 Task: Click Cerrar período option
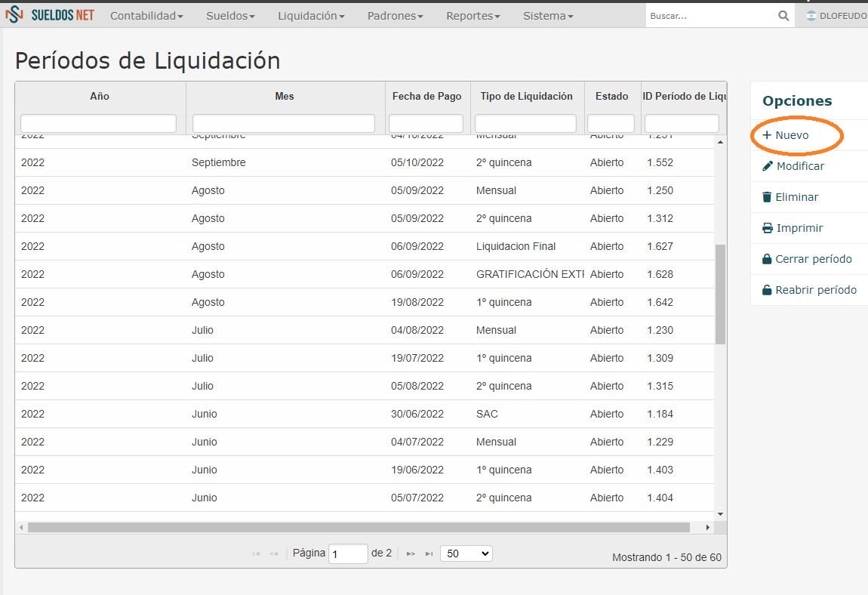click(x=807, y=259)
